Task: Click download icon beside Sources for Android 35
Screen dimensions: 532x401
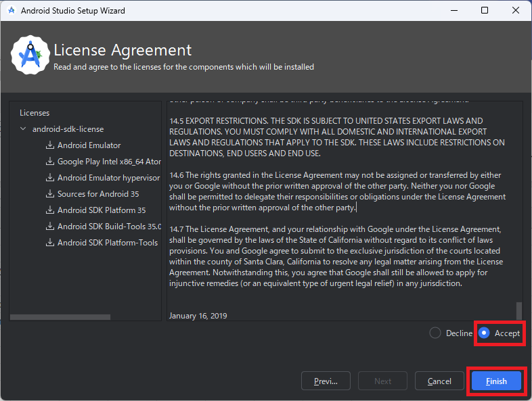Action: tap(50, 194)
